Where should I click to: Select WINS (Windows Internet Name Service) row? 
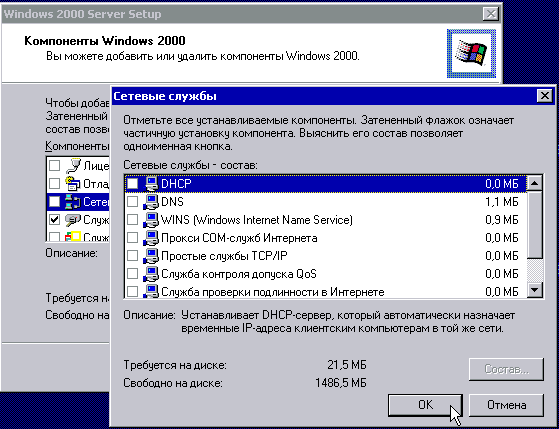click(325, 220)
